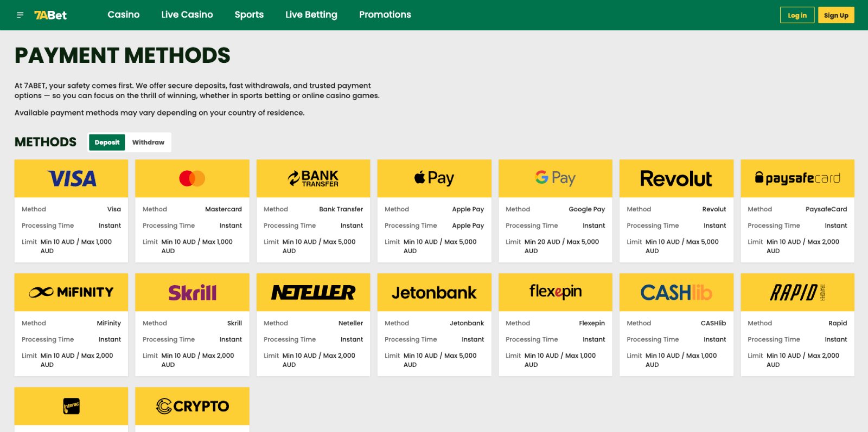
Task: Go to Live Betting
Action: click(311, 15)
